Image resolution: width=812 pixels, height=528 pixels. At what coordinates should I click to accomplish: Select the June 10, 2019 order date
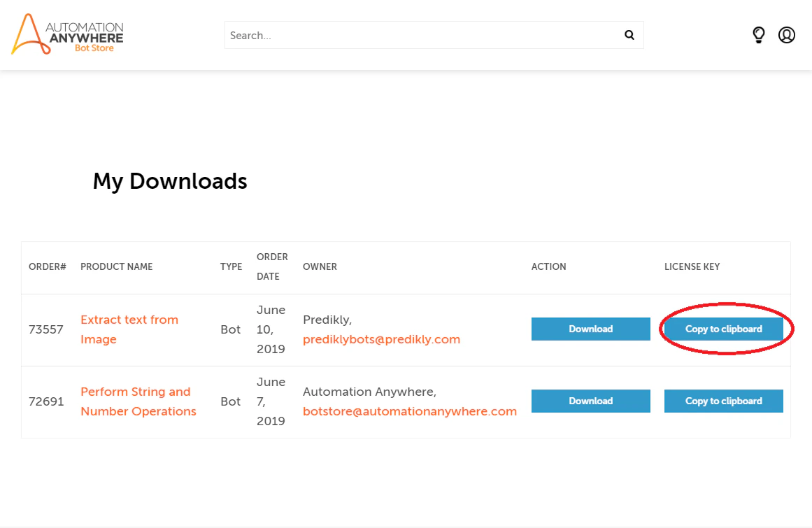(x=271, y=329)
